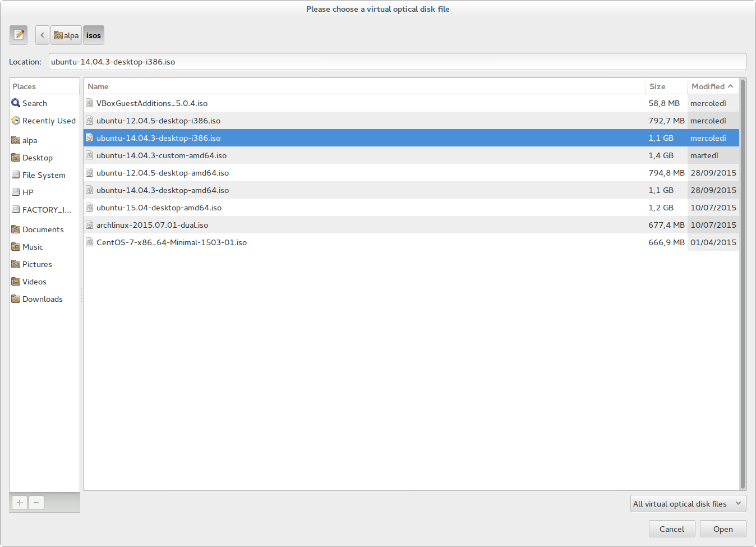Click the 1,2 GB size cell
756x547 pixels.
click(661, 208)
